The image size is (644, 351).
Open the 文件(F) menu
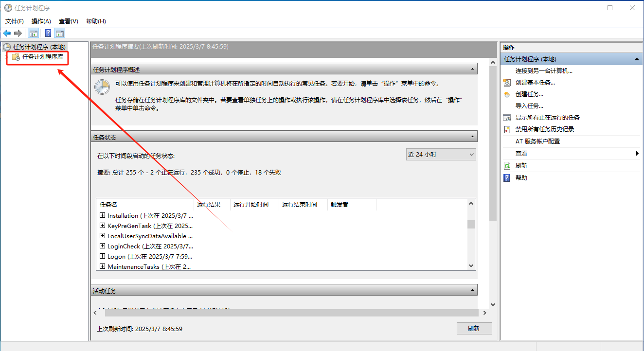tap(15, 21)
